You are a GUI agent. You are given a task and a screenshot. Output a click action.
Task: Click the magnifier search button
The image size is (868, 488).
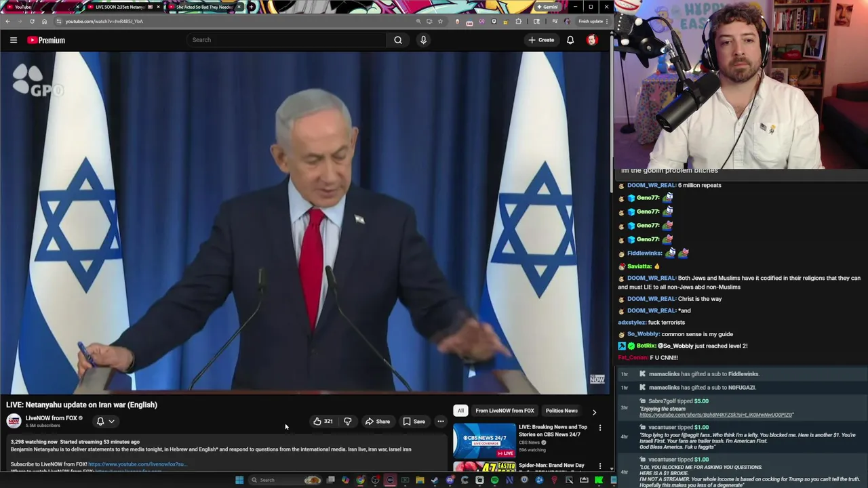point(398,40)
